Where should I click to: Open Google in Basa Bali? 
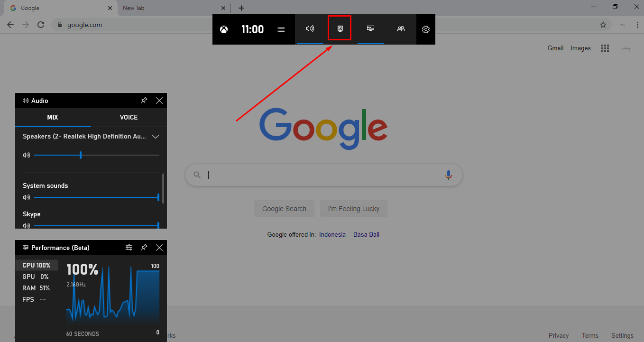[366, 234]
